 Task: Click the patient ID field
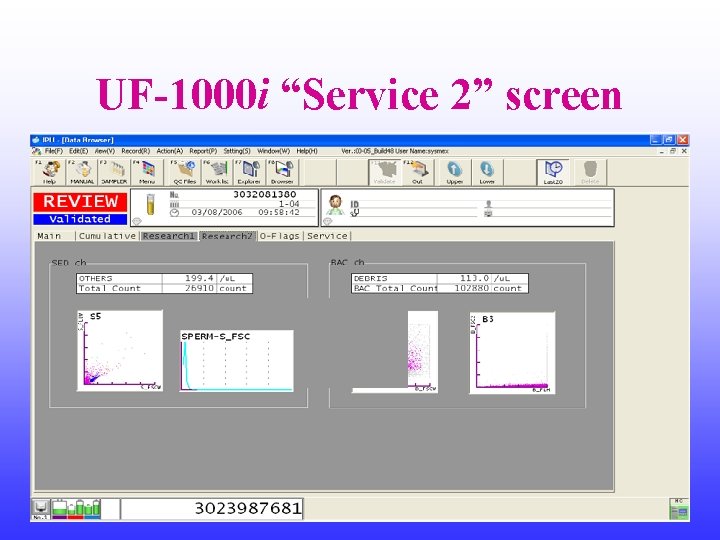coord(418,205)
